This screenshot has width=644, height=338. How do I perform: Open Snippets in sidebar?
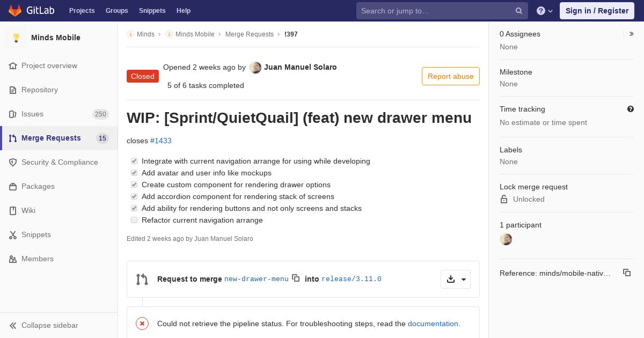(59, 234)
